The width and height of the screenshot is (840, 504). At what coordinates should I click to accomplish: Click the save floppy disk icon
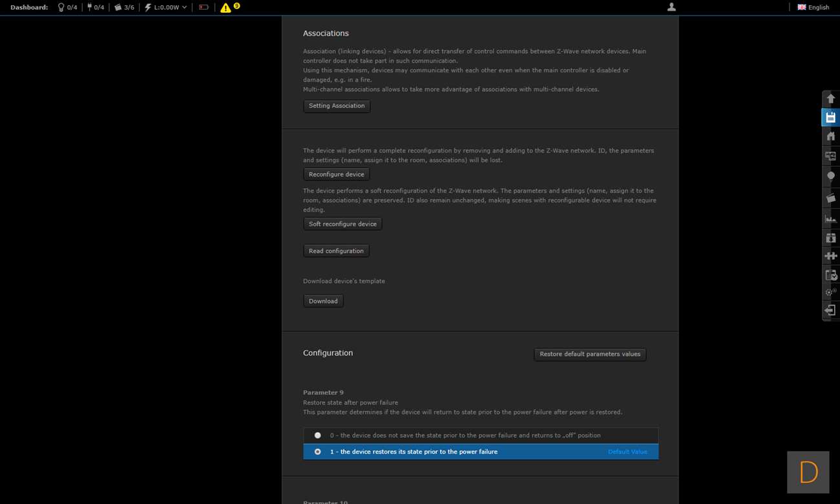830,118
